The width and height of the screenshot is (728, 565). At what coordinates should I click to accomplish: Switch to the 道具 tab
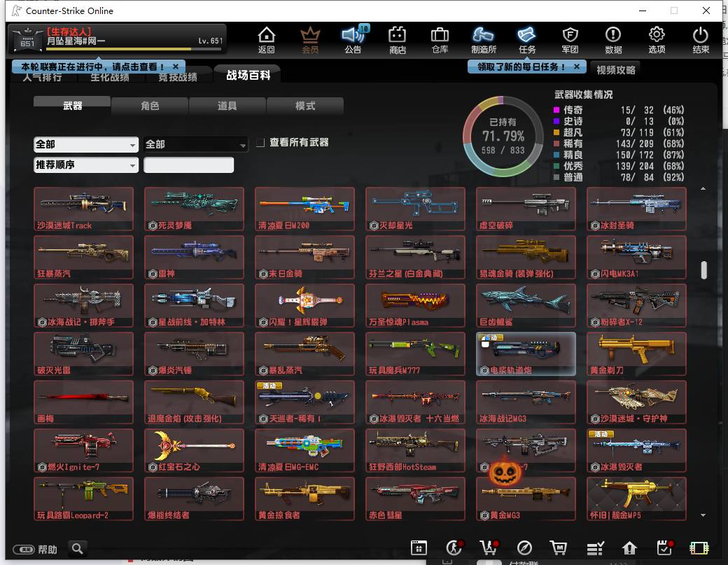click(x=227, y=106)
